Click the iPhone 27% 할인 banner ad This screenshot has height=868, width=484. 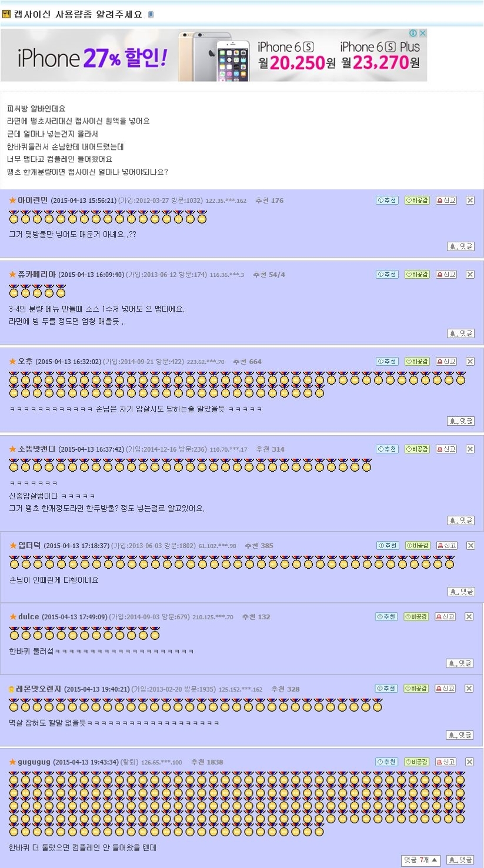click(x=213, y=55)
